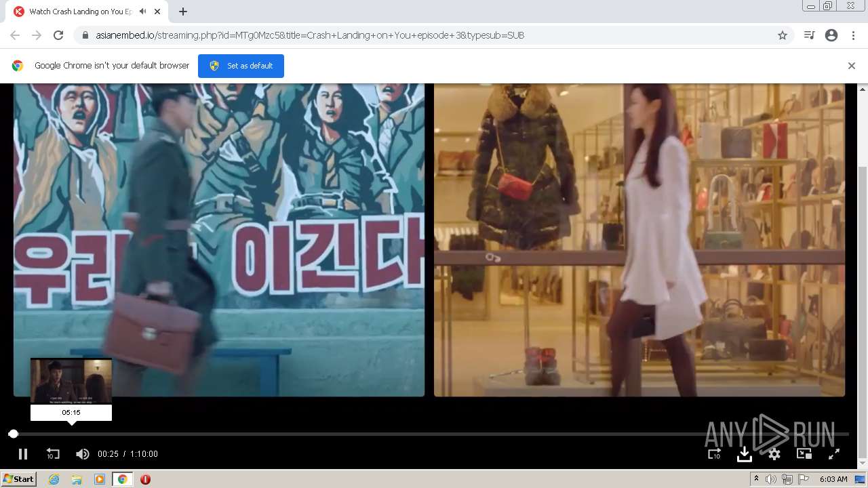Click the Chrome logo in the notification bar
The image size is (868, 488).
[x=18, y=66]
